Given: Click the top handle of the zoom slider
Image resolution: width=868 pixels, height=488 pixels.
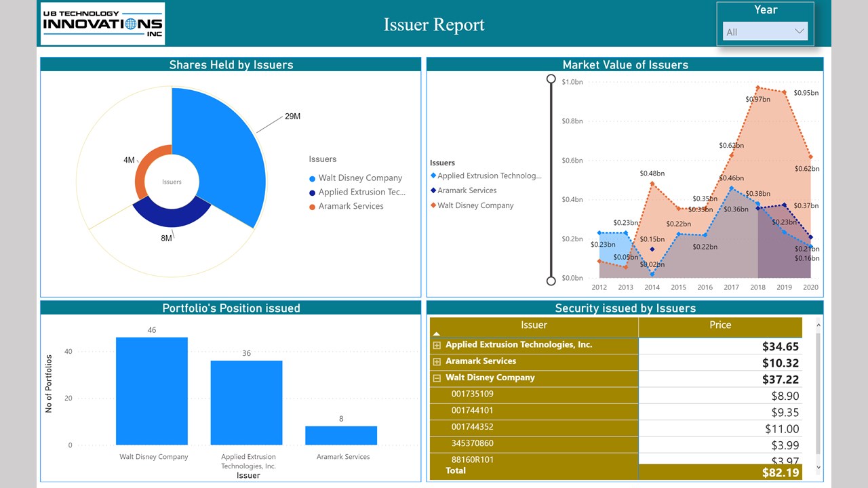Looking at the screenshot, I should point(551,79).
